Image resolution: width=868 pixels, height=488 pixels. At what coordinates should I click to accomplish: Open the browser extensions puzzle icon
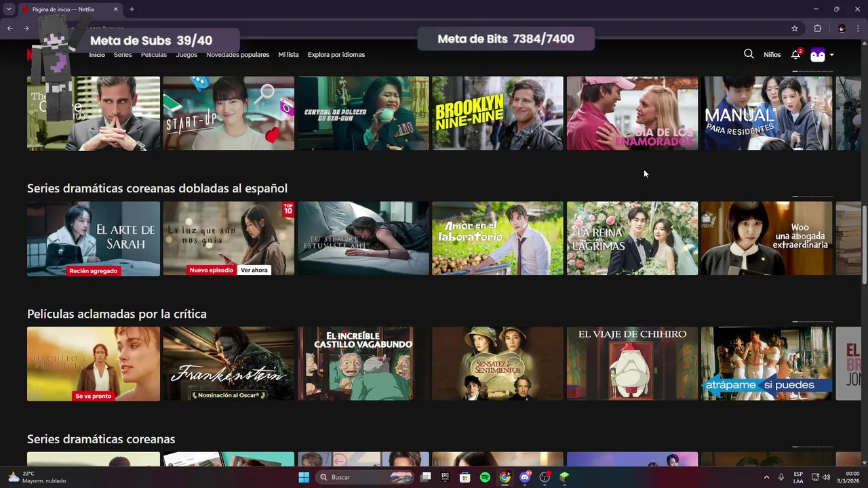pos(817,28)
